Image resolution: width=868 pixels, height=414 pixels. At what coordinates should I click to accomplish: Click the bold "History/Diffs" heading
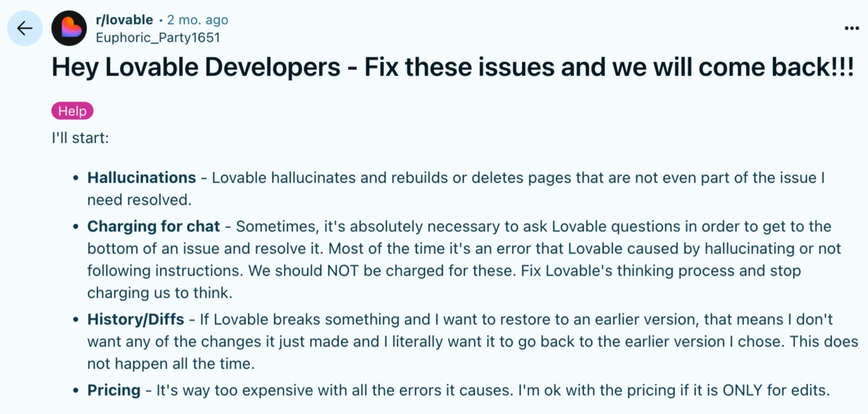(136, 319)
